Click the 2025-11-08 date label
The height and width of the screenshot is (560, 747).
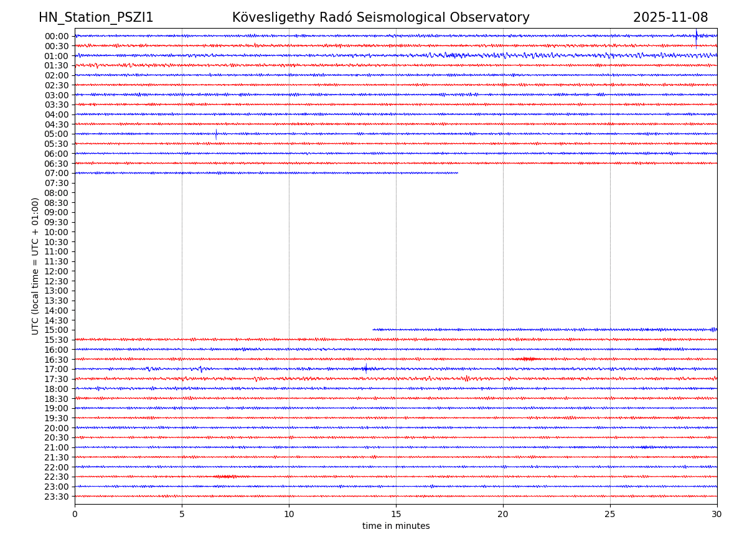pos(670,18)
